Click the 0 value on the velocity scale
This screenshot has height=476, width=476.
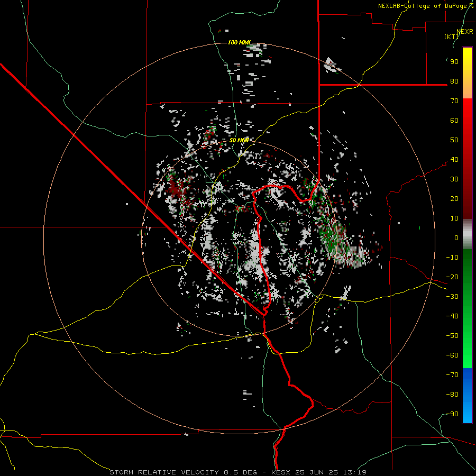pos(456,238)
